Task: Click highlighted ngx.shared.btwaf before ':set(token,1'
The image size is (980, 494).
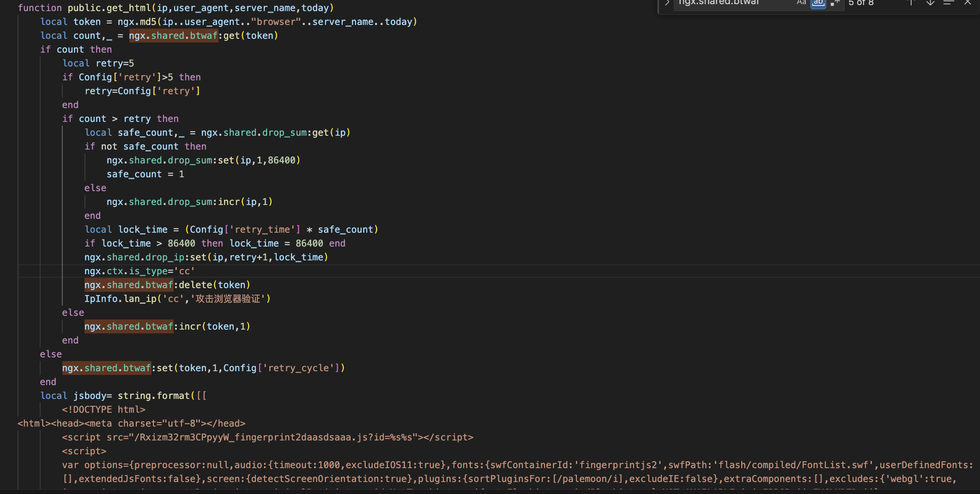Action: (x=107, y=368)
